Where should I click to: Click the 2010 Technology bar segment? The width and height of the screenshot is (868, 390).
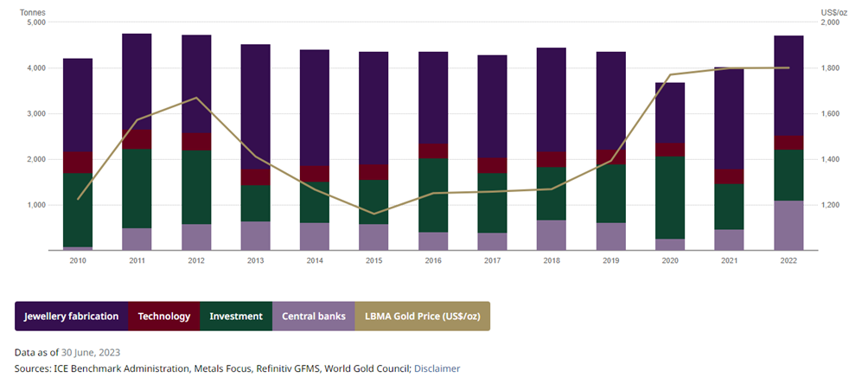click(78, 163)
